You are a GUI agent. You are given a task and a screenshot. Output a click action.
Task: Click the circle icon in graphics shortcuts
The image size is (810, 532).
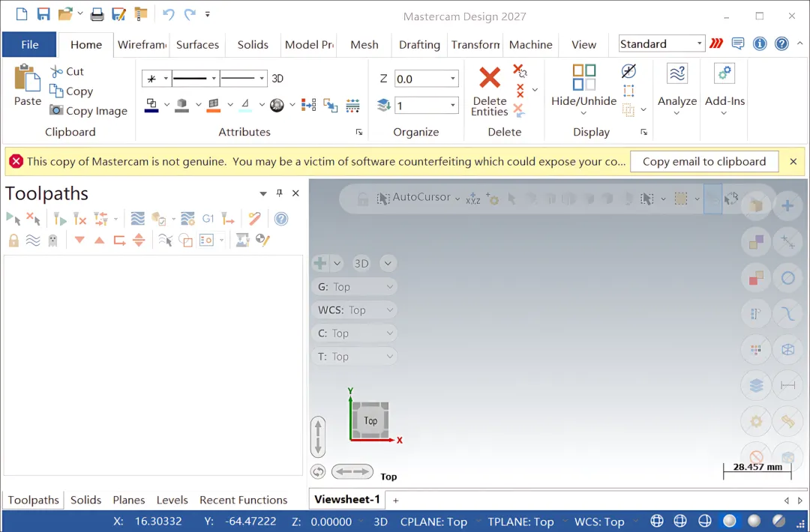click(787, 278)
